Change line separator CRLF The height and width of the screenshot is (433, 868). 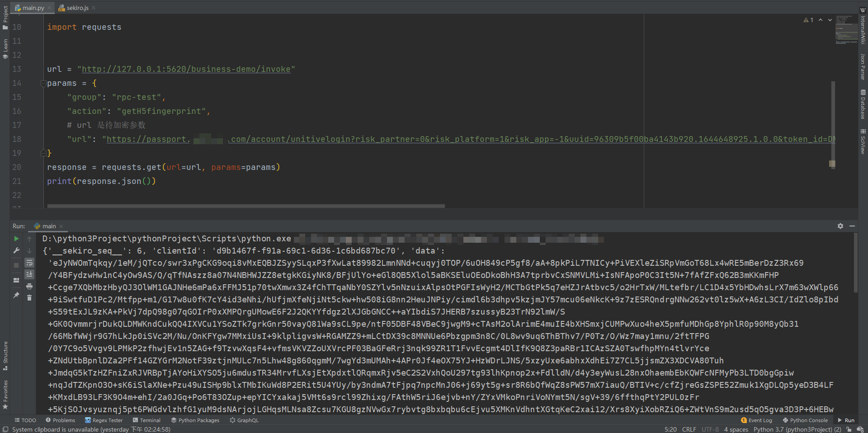(x=689, y=429)
